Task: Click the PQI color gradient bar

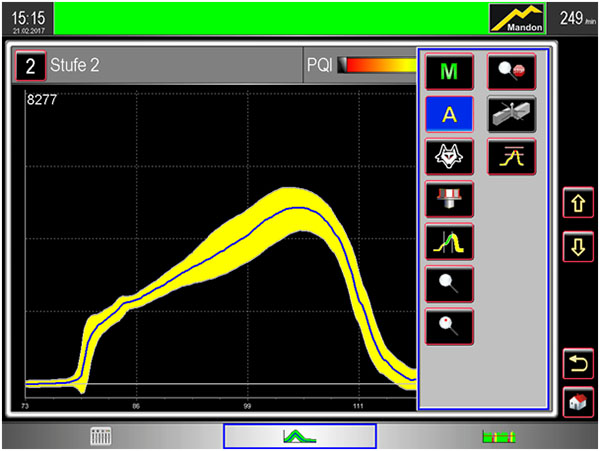Action: pyautogui.click(x=378, y=67)
